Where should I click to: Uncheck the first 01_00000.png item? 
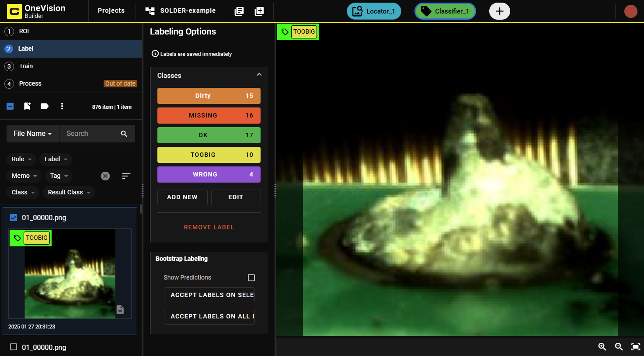[x=14, y=218]
